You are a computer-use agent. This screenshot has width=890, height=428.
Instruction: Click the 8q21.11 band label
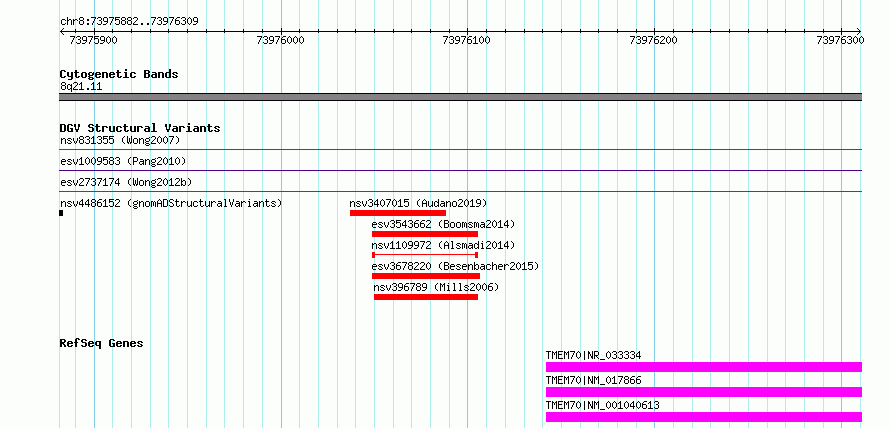(x=81, y=87)
